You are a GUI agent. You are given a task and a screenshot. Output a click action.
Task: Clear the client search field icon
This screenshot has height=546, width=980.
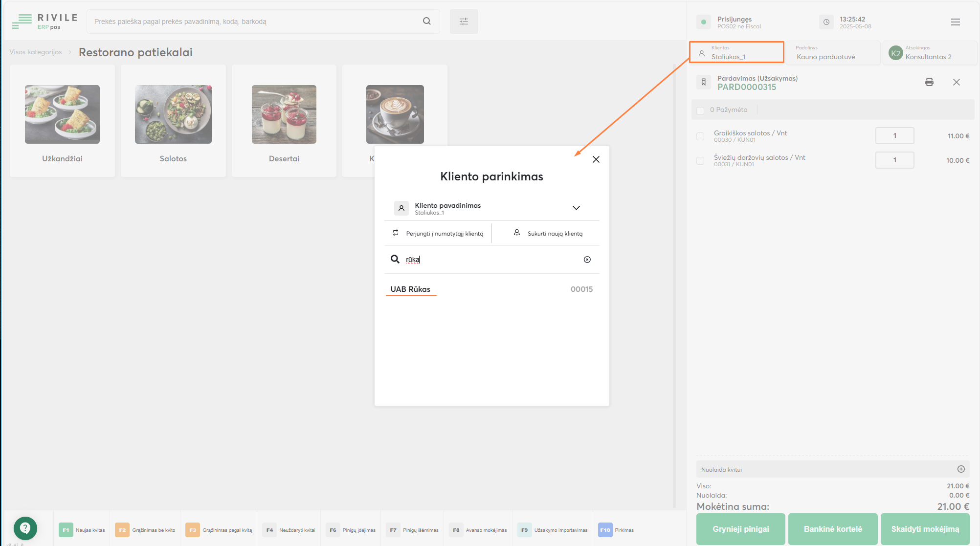[587, 260]
